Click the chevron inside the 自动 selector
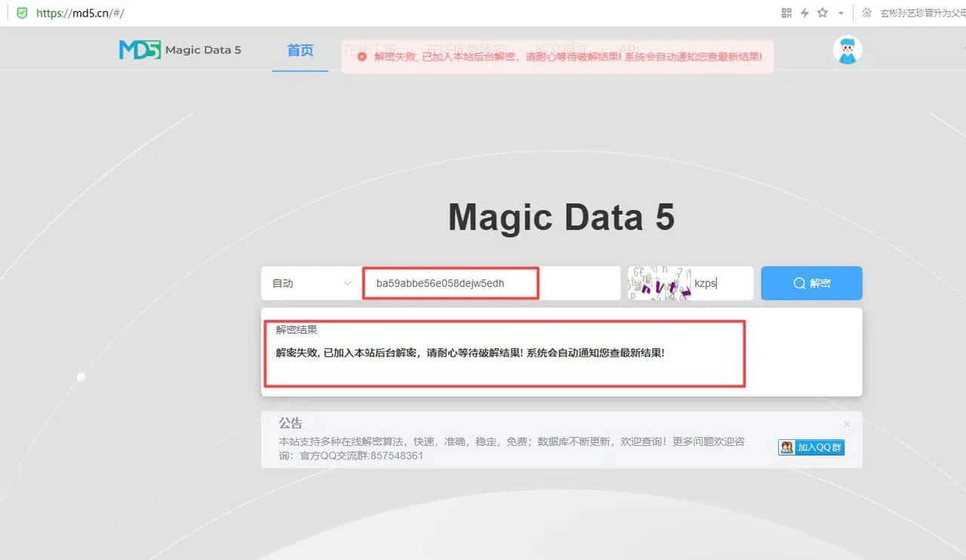966x560 pixels. tap(347, 283)
